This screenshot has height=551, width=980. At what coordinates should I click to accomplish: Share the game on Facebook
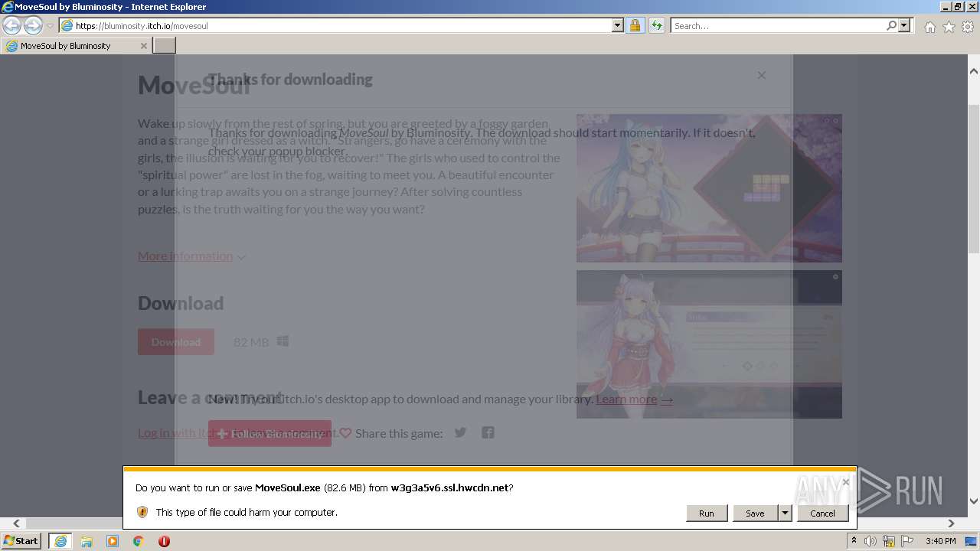coord(488,432)
